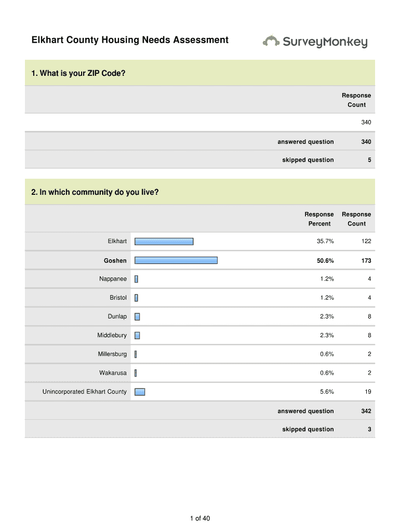Viewport: 400px width, 532px height.
Task: Click the answered question total 342
Action: [x=366, y=411]
